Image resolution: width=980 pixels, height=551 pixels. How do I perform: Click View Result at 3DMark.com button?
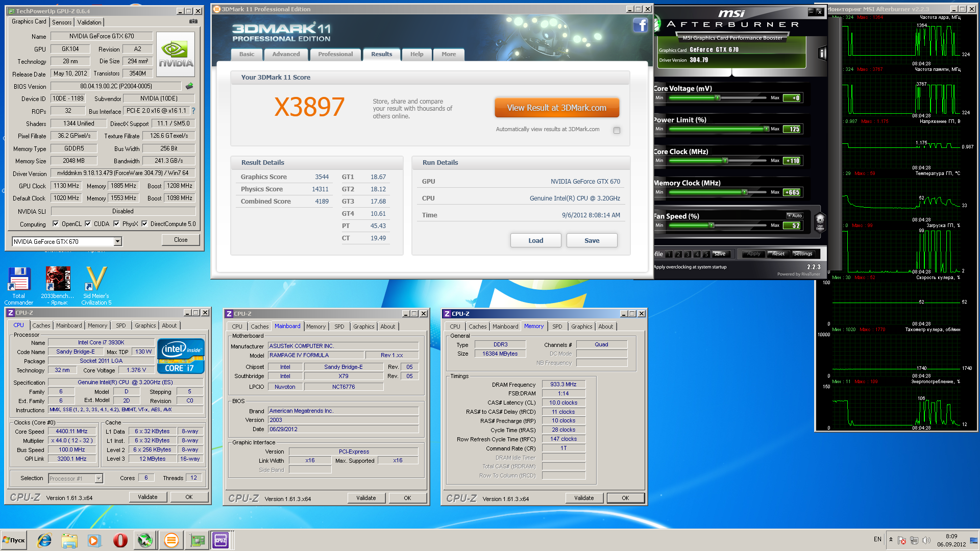click(557, 108)
